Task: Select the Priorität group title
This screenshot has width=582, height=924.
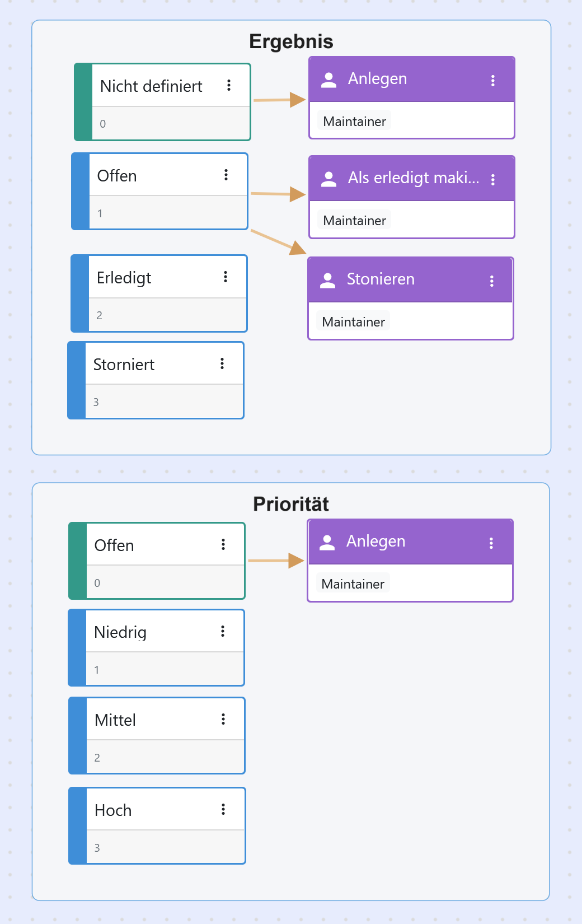Action: [291, 504]
